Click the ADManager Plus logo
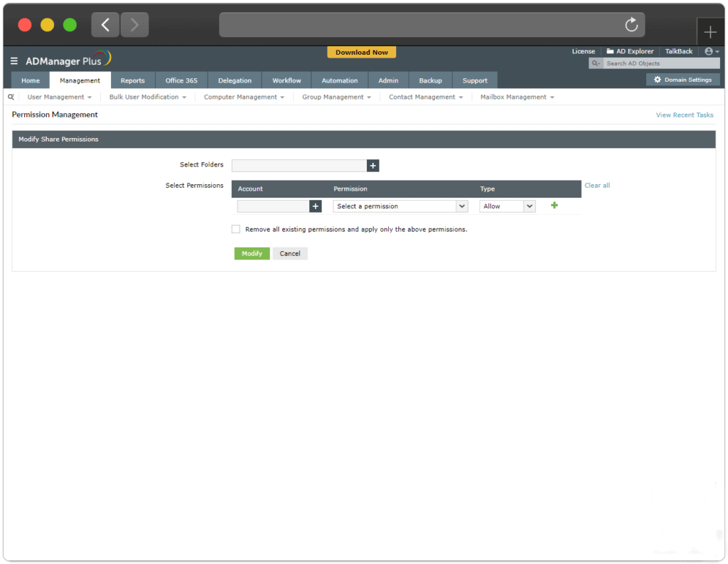 pos(68,60)
